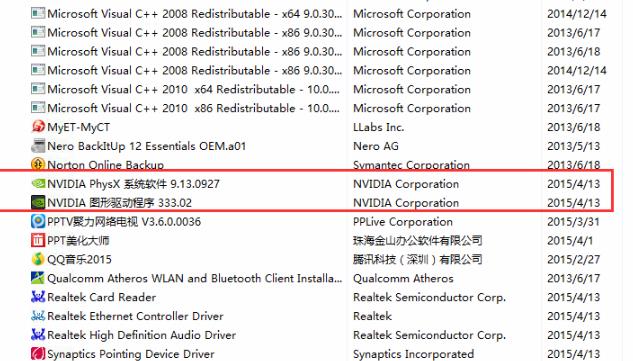Click the Norton Online Backup icon

(38, 164)
